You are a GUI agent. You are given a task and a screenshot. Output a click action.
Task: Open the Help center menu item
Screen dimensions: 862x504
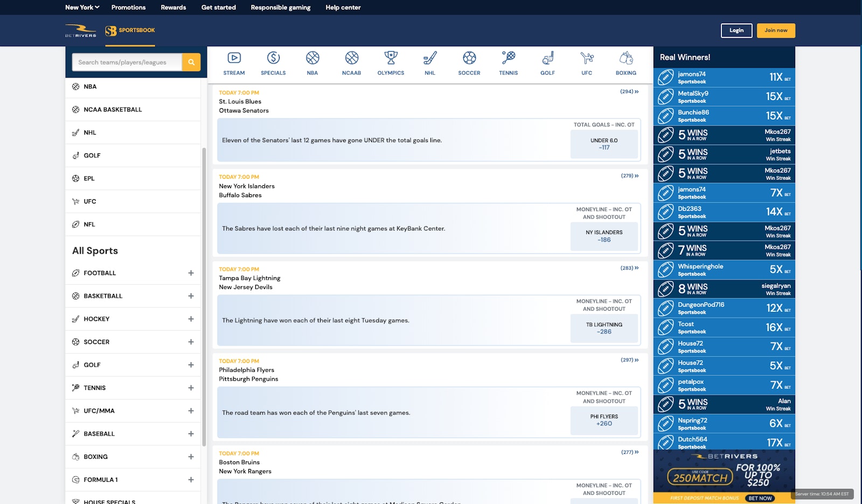[x=343, y=8]
